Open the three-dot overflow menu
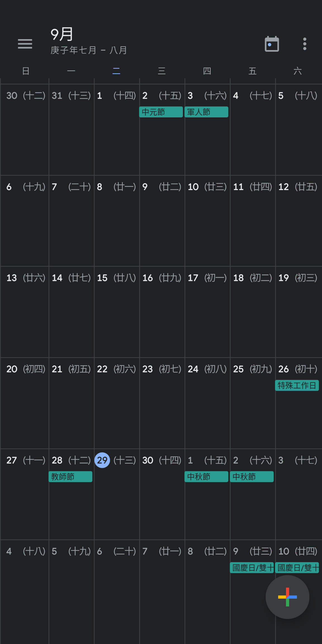Image resolution: width=322 pixels, height=644 pixels. click(x=305, y=44)
